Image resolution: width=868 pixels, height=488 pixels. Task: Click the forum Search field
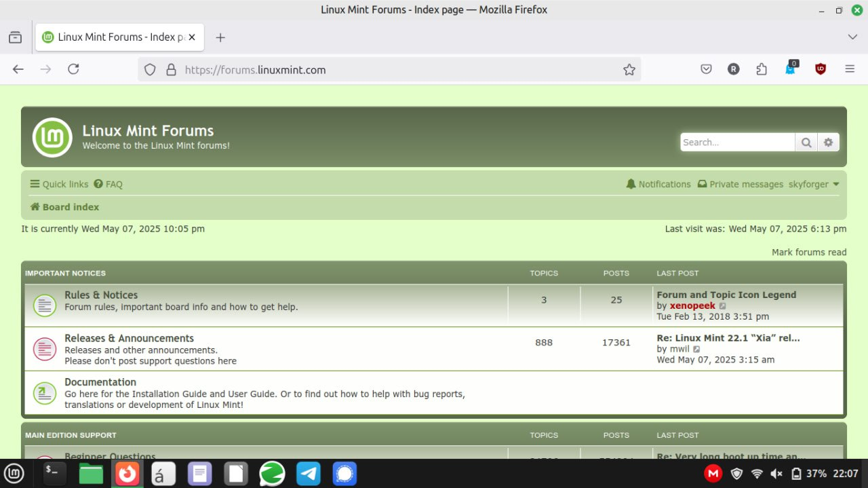(x=738, y=142)
